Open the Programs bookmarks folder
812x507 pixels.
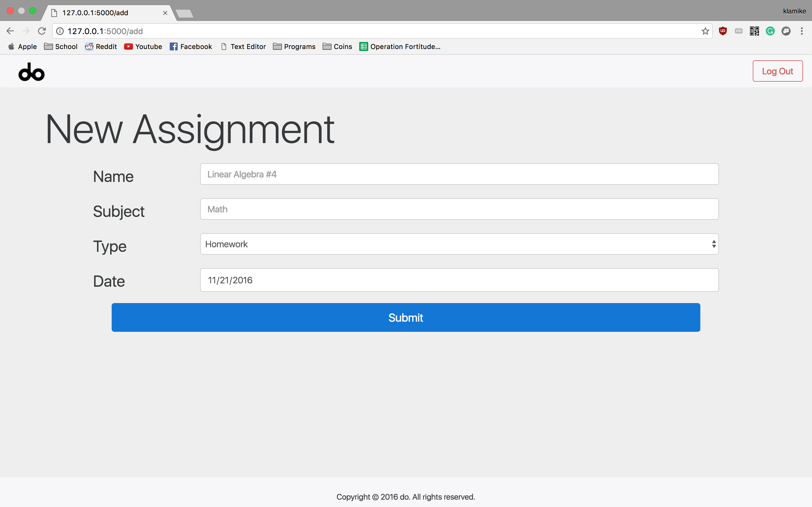pyautogui.click(x=294, y=46)
